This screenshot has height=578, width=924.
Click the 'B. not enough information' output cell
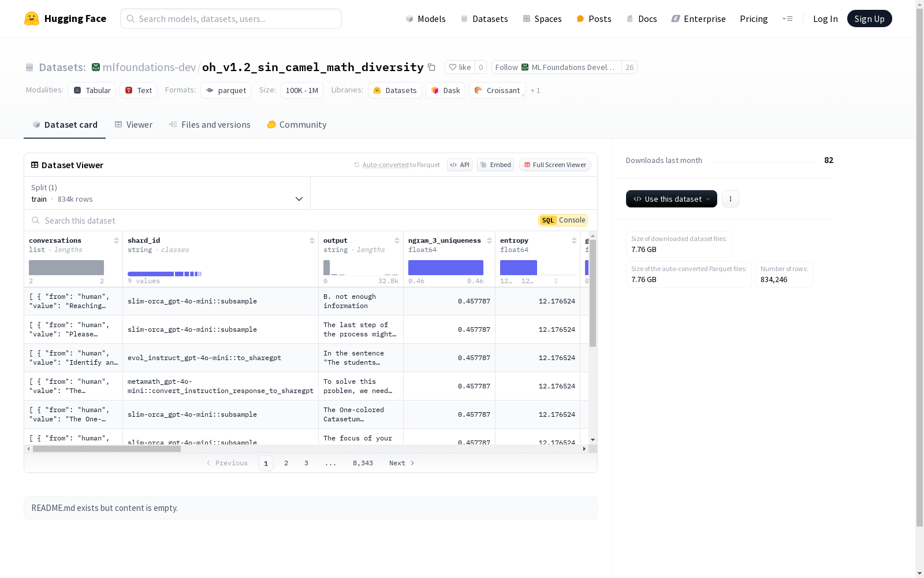[361, 301]
